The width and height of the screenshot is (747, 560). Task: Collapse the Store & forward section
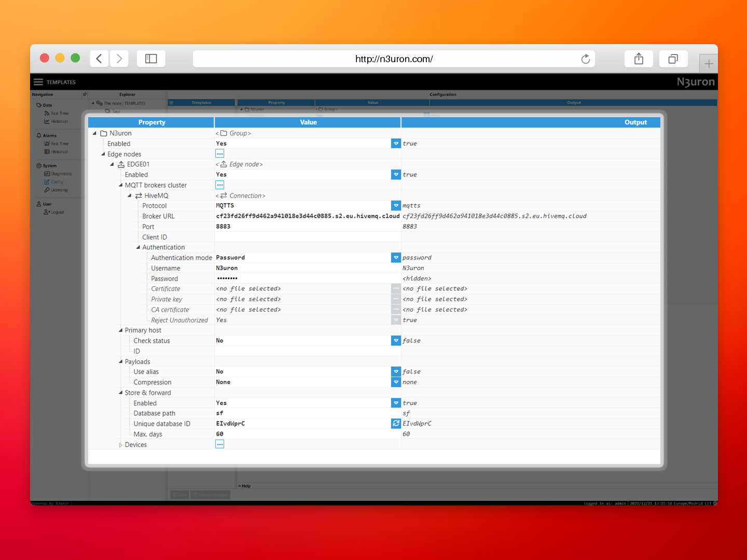[x=121, y=393]
